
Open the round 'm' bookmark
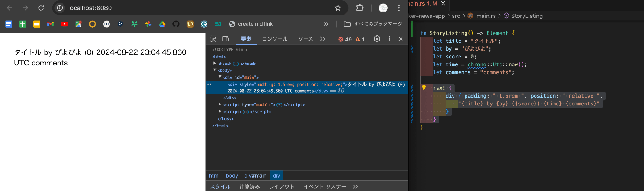106,24
